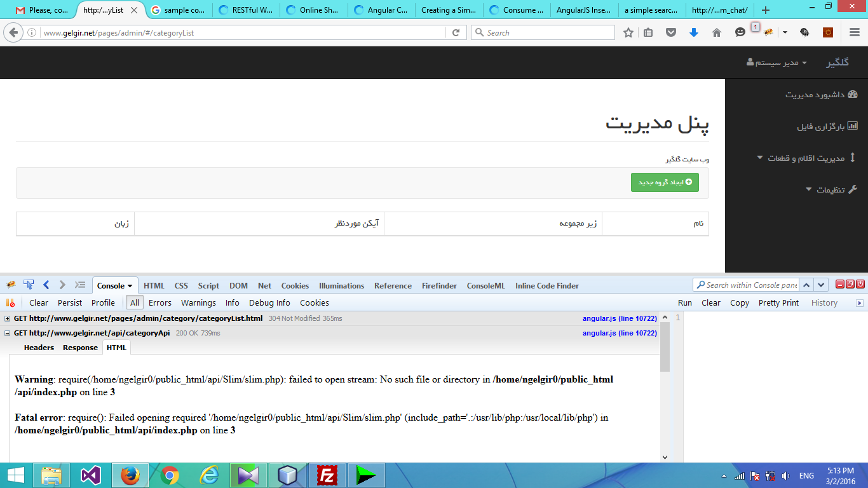Viewport: 868px width, 488px height.
Task: Click Pretty Print in command editor
Action: point(778,303)
